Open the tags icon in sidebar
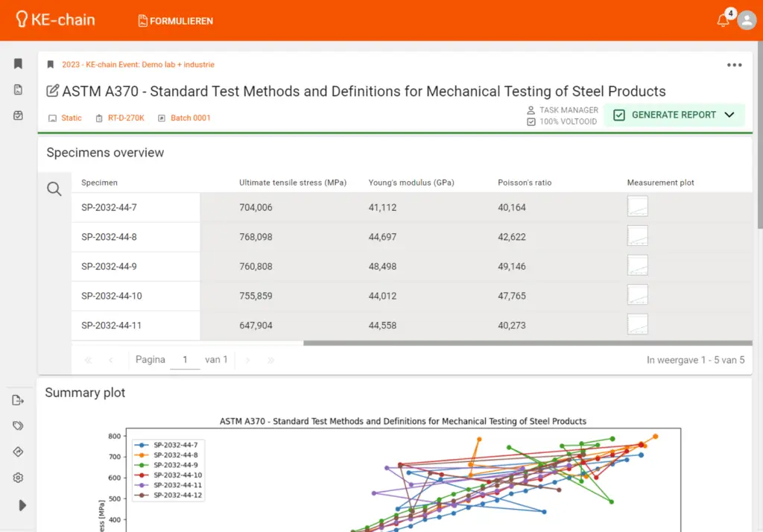Image resolution: width=763 pixels, height=532 pixels. point(19,426)
